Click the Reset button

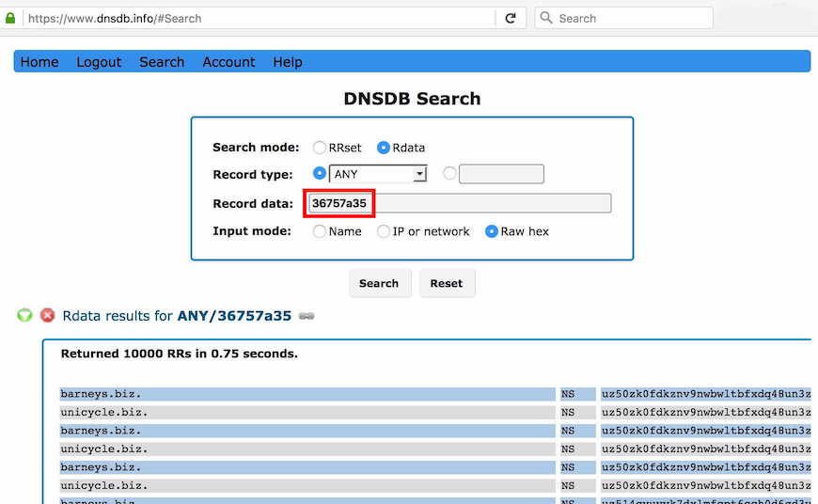(x=447, y=283)
